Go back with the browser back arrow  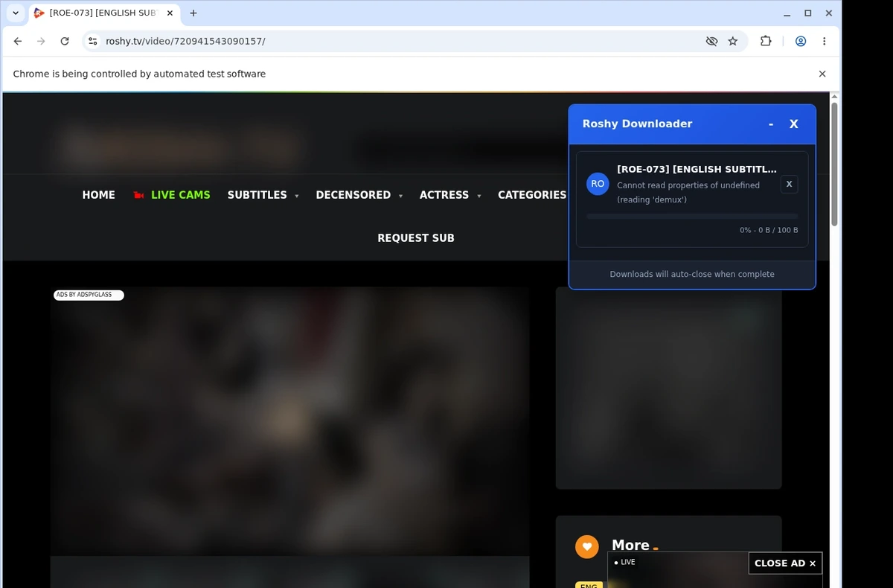(18, 41)
